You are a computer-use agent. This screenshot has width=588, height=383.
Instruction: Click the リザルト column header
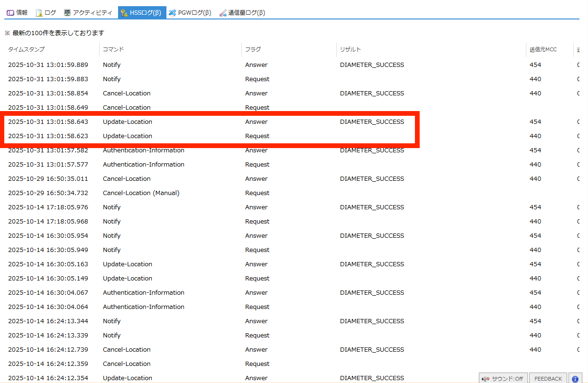(x=350, y=49)
